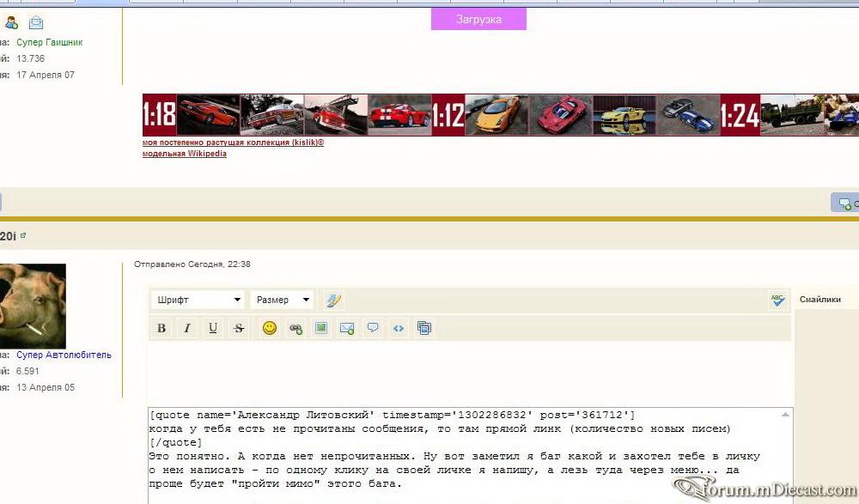Click the reply button with green plus

point(844,203)
